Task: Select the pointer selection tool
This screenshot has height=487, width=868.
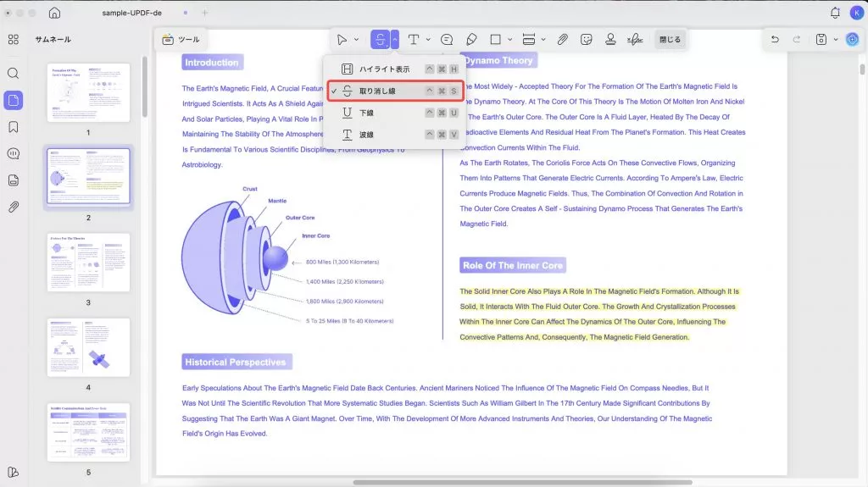Action: pyautogui.click(x=342, y=39)
